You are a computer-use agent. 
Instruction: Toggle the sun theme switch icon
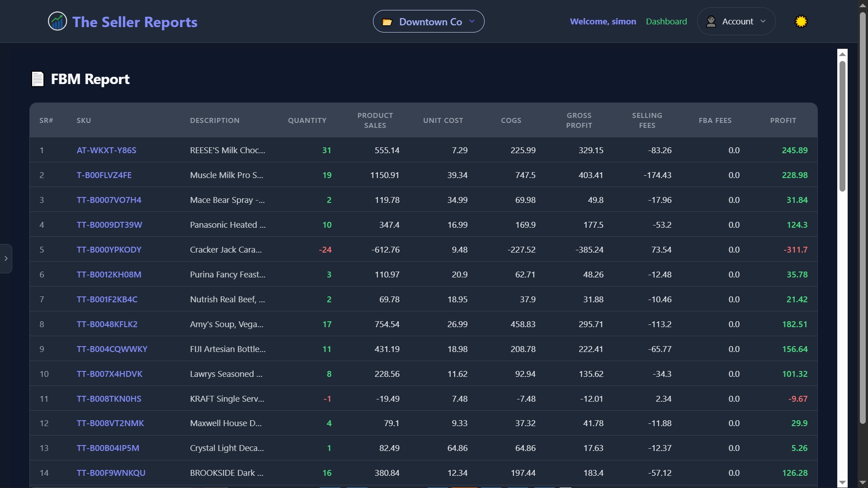pyautogui.click(x=801, y=21)
